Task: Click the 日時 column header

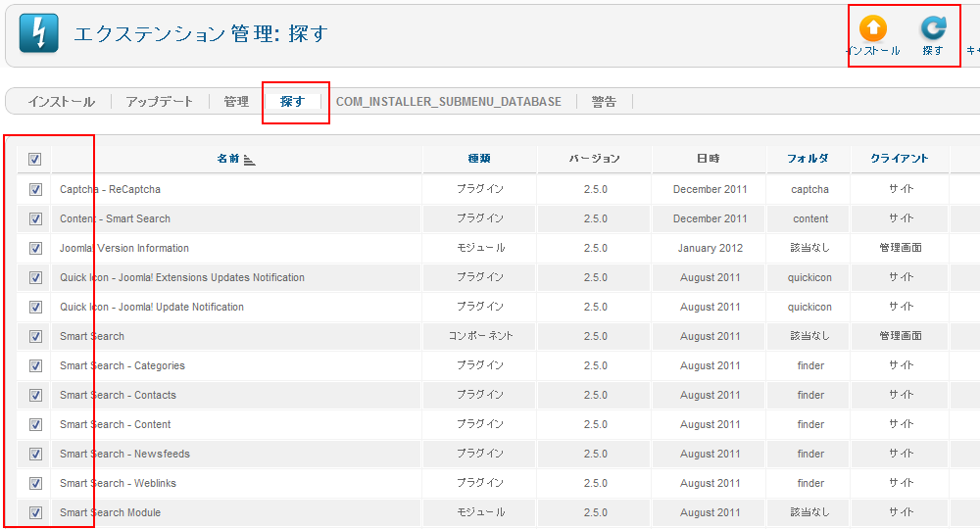Action: click(709, 159)
